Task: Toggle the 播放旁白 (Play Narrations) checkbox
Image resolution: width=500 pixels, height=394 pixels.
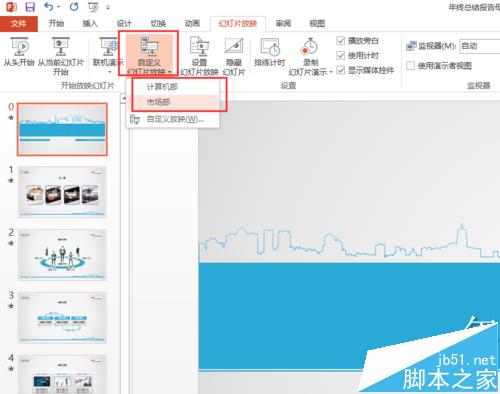Action: click(340, 41)
